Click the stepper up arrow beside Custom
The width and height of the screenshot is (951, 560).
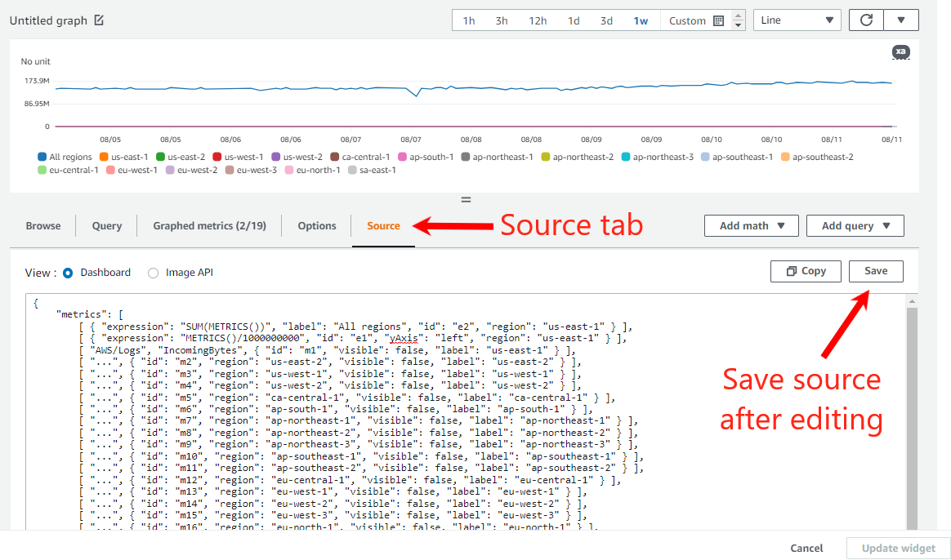pos(739,16)
